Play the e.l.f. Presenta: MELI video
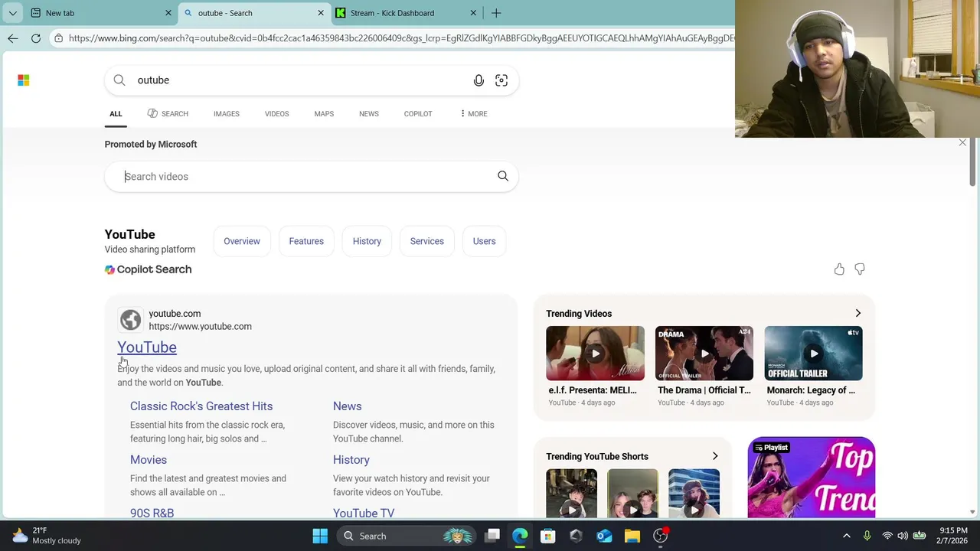Image resolution: width=980 pixels, height=551 pixels. [595, 354]
